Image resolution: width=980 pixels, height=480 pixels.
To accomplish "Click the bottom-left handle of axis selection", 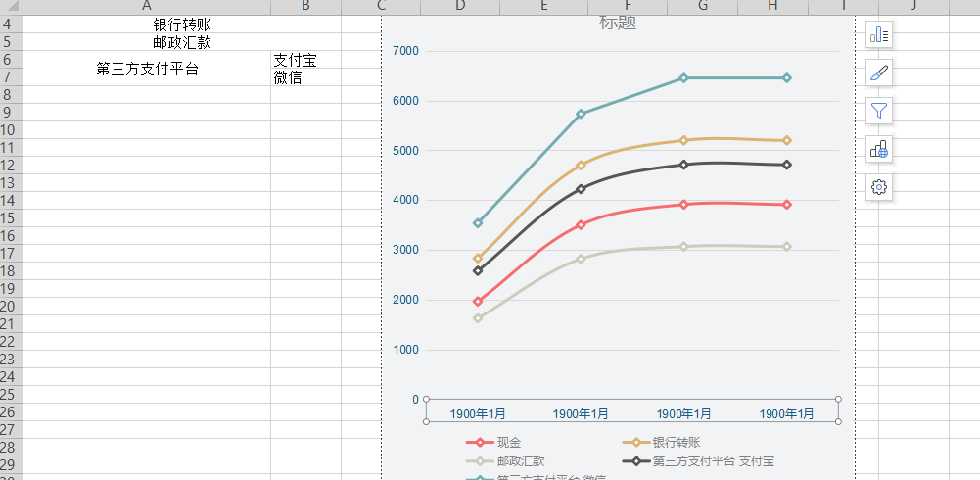I will pos(426,421).
